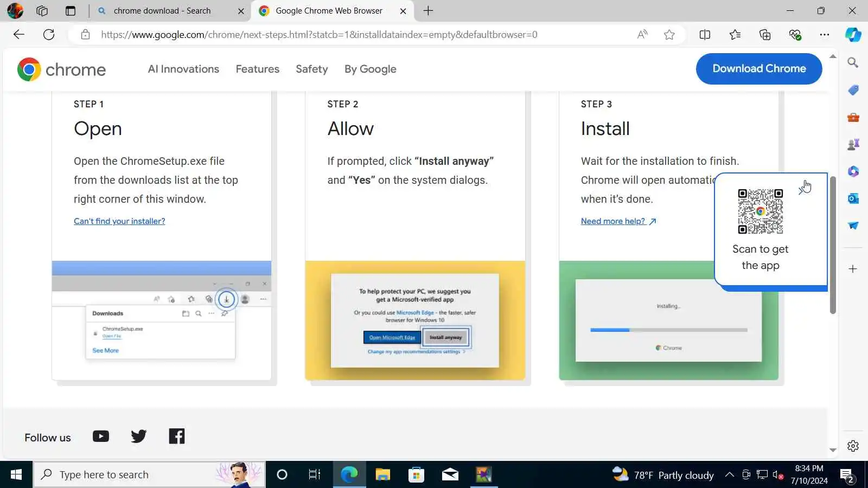
Task: Open the Tools briefcase in the sidebar
Action: pos(853,117)
